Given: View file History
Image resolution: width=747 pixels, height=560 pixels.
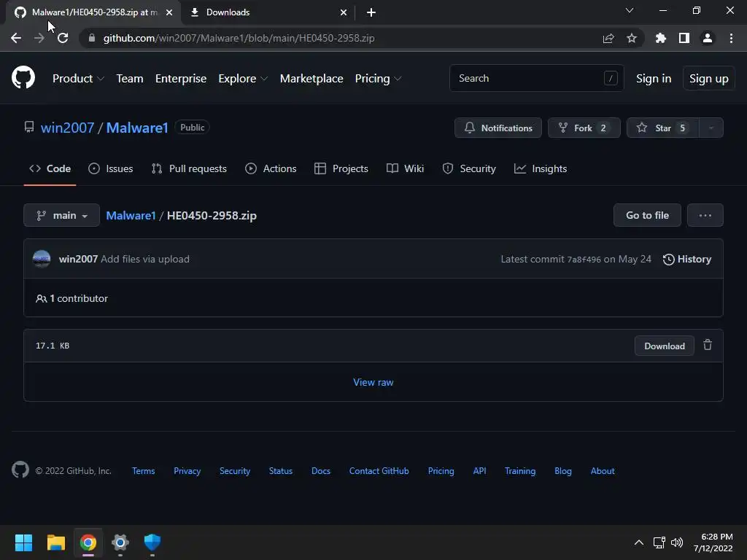Looking at the screenshot, I should coord(687,259).
